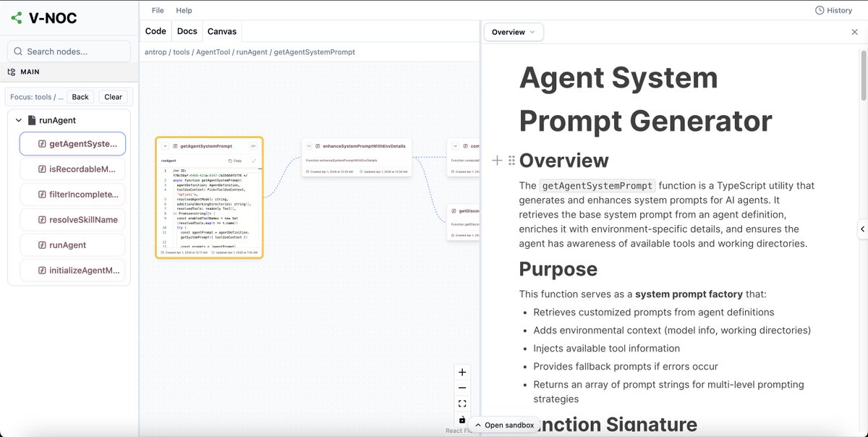Click the Clear button in focus bar
The height and width of the screenshot is (437, 868).
pos(114,97)
